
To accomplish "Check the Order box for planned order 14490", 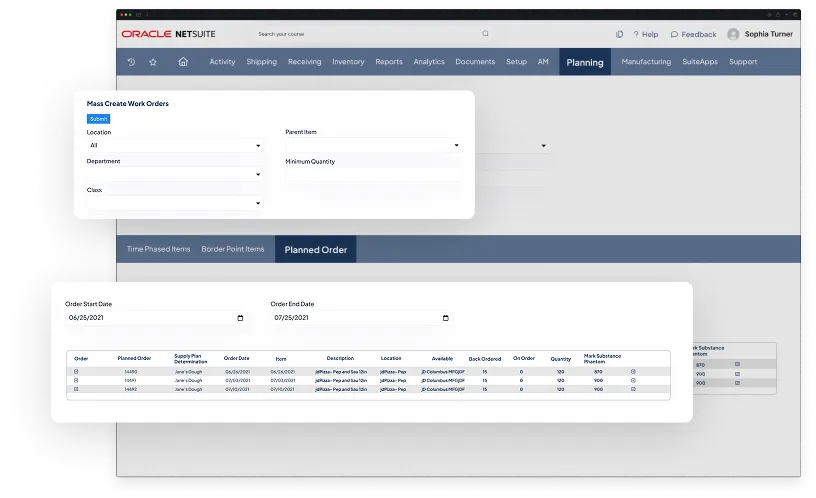I will tap(77, 371).
